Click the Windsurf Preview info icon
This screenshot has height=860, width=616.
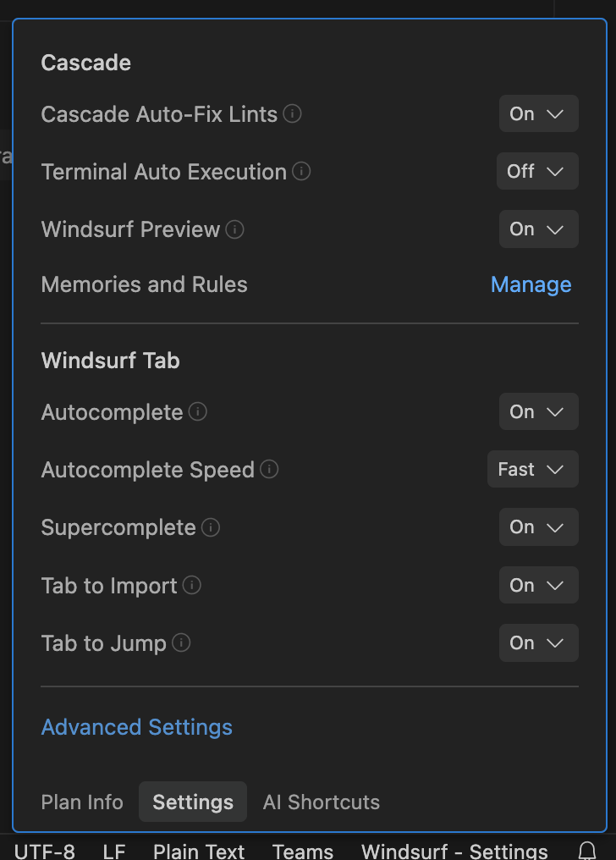coord(235,229)
